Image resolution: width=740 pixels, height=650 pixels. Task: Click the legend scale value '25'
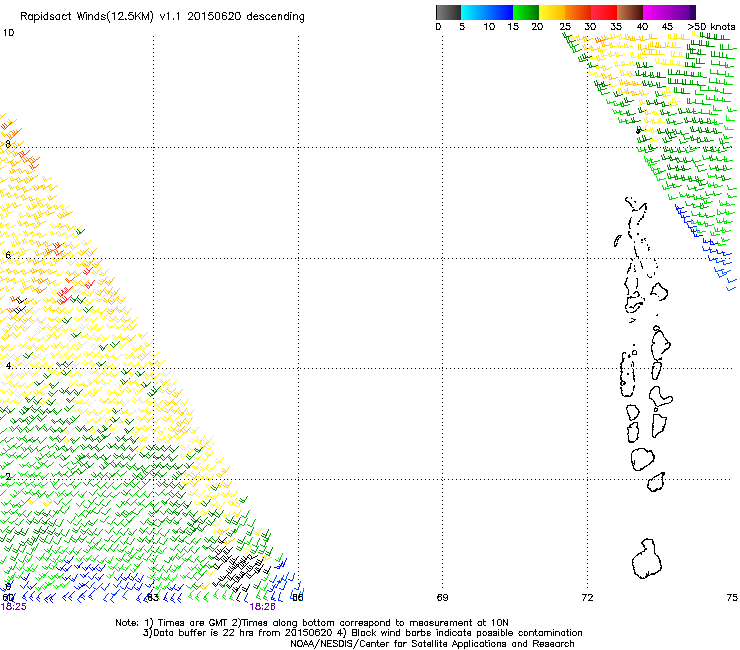pos(565,27)
